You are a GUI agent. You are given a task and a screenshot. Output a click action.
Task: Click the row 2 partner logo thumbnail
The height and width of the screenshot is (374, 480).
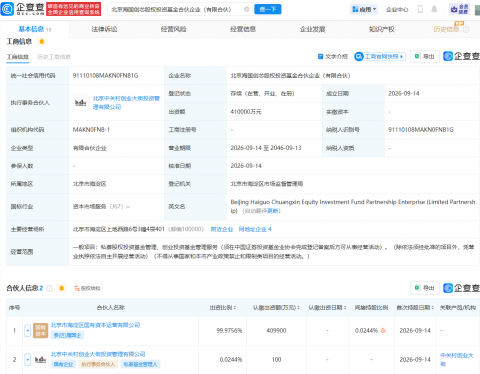point(40,360)
